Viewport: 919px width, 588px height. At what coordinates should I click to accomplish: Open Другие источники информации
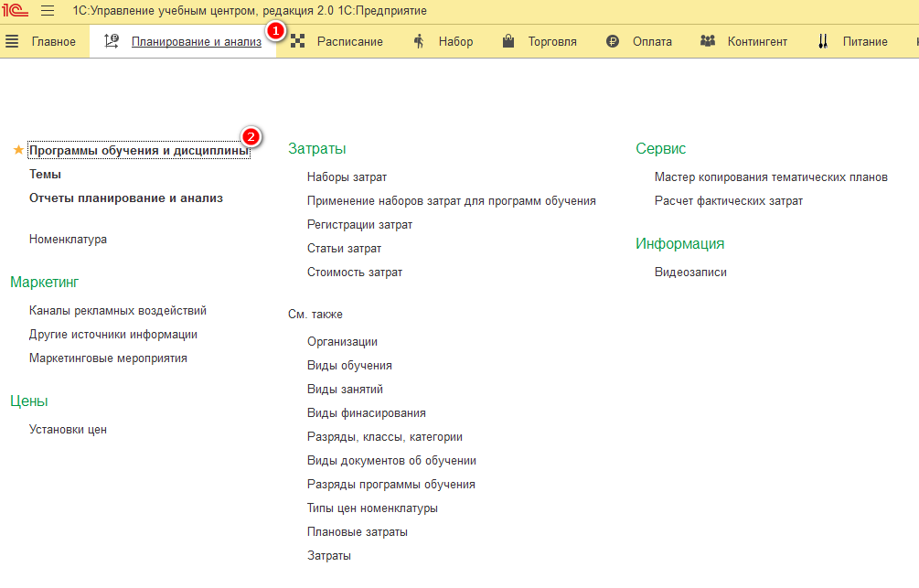[x=113, y=335]
